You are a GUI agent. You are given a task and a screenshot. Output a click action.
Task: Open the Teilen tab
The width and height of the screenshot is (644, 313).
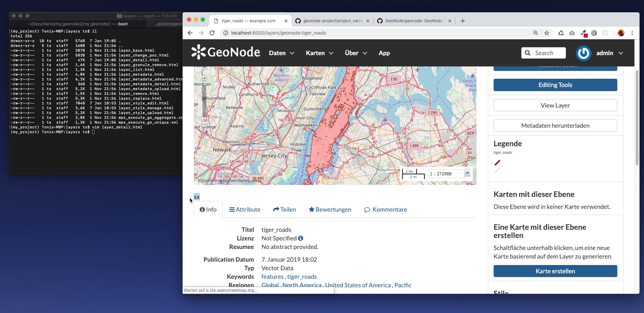(284, 209)
